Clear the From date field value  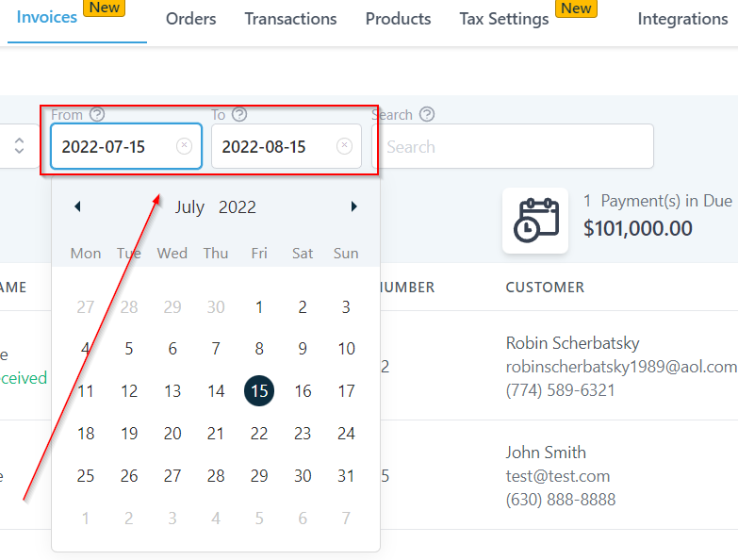coord(184,146)
